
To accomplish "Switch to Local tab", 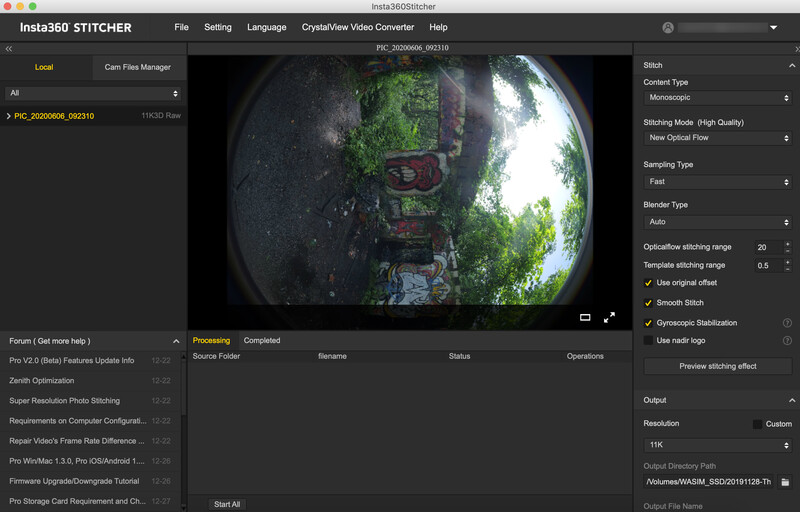I will click(x=44, y=67).
